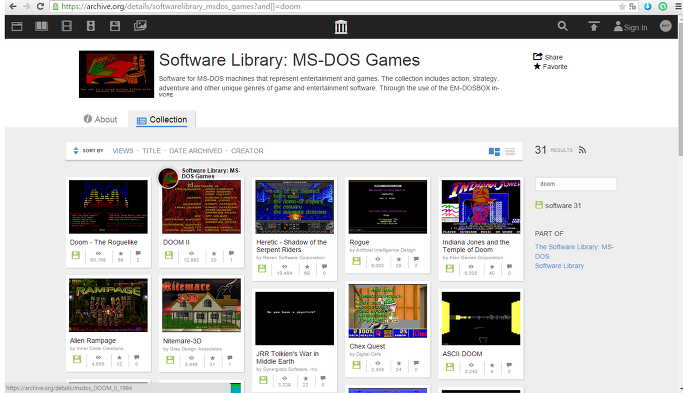Click the search field containing doom
Viewport: 683px width, 393px height.
tap(576, 184)
